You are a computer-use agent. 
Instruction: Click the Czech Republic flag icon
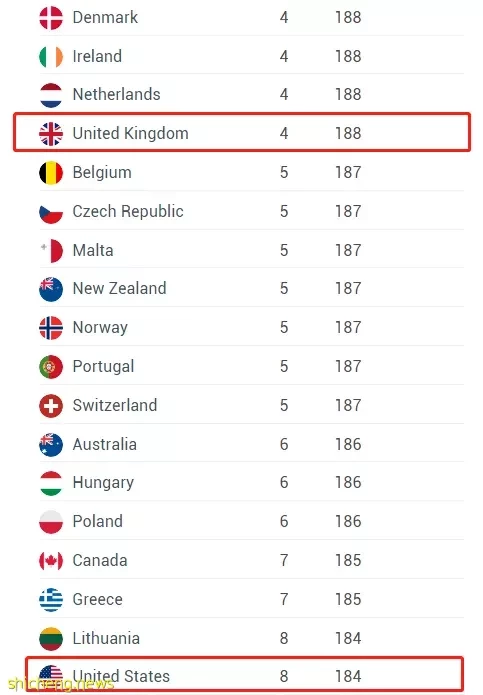tap(51, 211)
